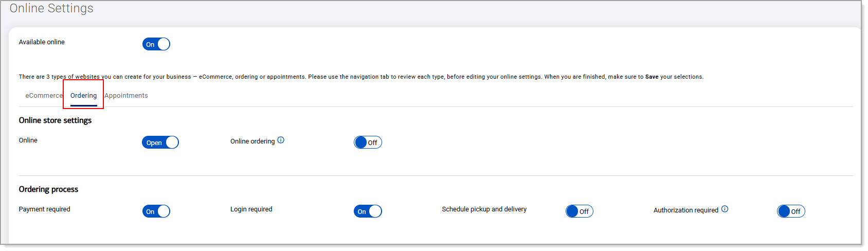Image resolution: width=868 pixels, height=251 pixels.
Task: Select the Ordering tab
Action: (84, 96)
